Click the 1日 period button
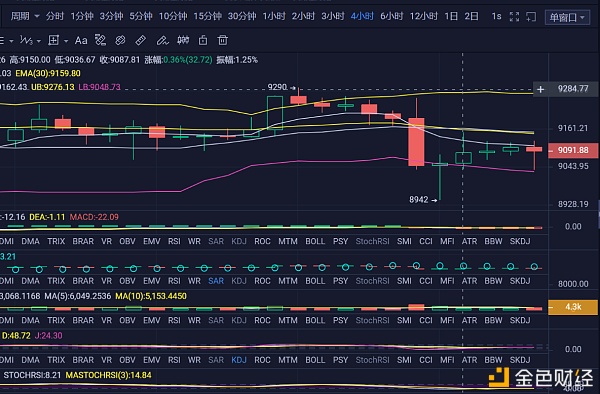The width and height of the screenshot is (600, 394). [x=451, y=16]
